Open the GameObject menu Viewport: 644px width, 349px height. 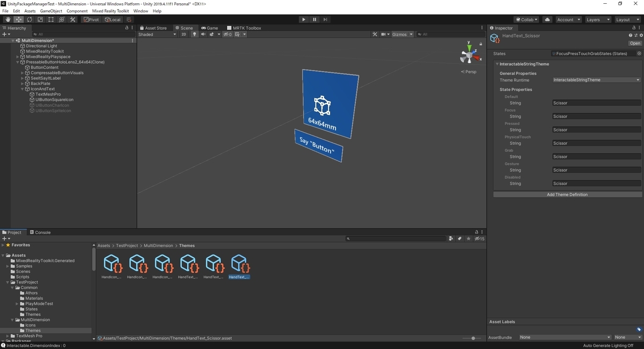(x=51, y=11)
